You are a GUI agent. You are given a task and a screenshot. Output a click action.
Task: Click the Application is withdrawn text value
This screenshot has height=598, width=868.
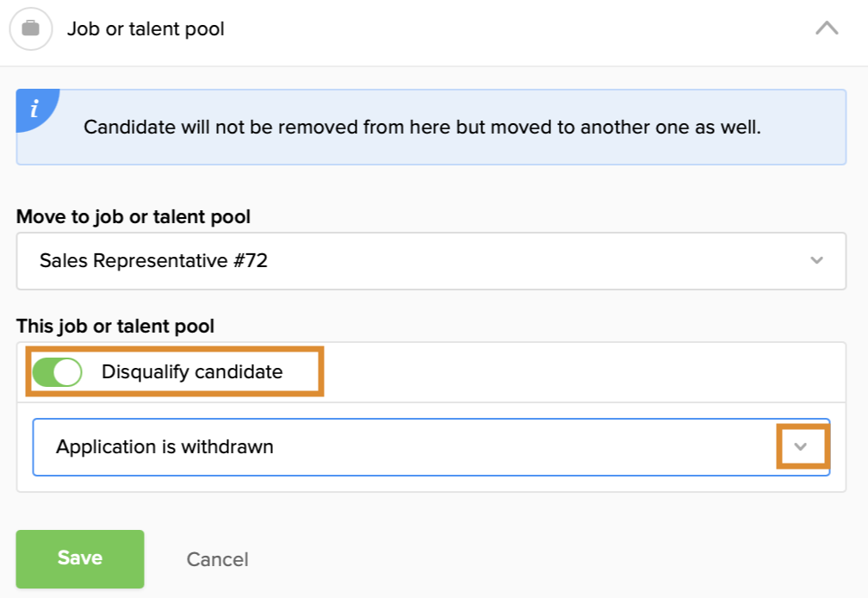164,446
